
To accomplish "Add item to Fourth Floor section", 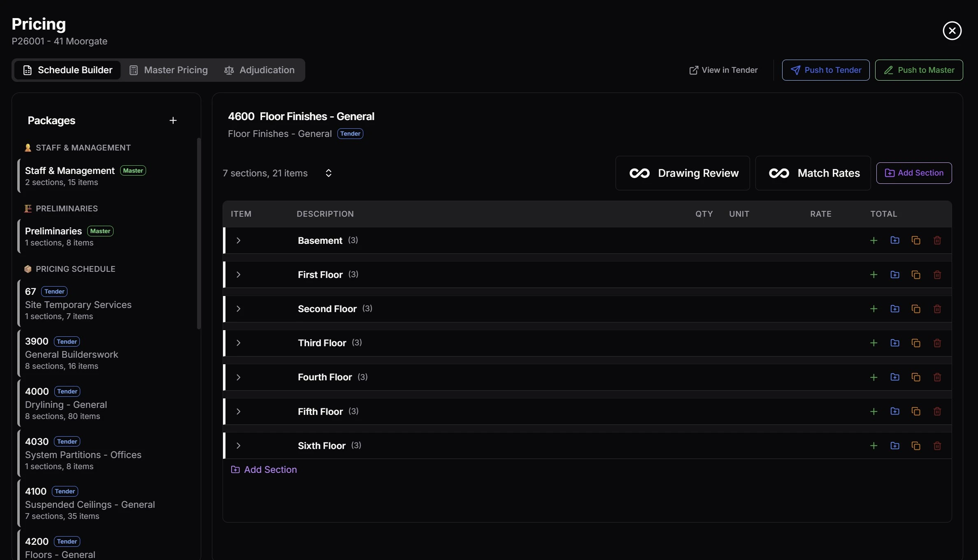I will tap(873, 377).
